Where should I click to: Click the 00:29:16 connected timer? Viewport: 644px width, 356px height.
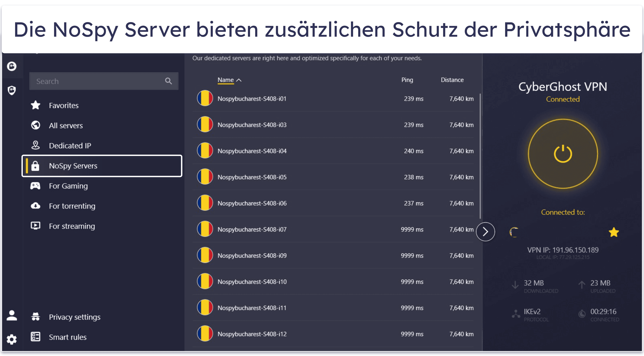603,312
